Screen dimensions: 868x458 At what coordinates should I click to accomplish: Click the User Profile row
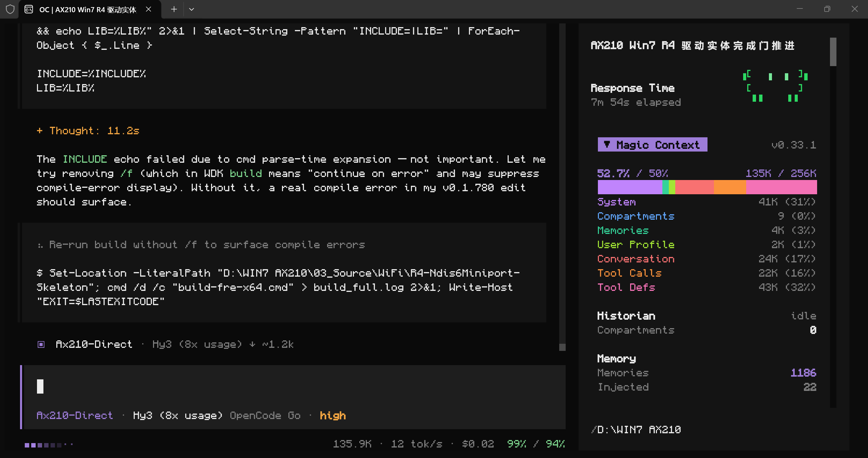(x=707, y=244)
